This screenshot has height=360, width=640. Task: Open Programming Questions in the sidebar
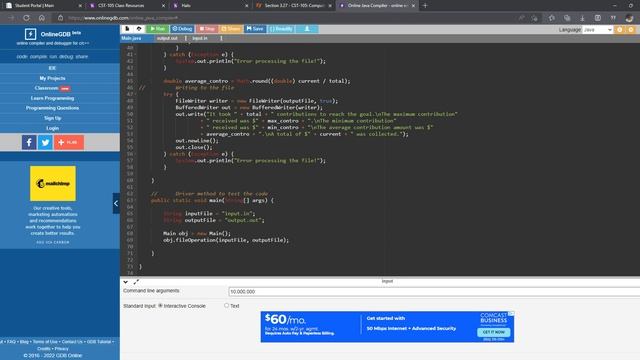click(x=52, y=108)
